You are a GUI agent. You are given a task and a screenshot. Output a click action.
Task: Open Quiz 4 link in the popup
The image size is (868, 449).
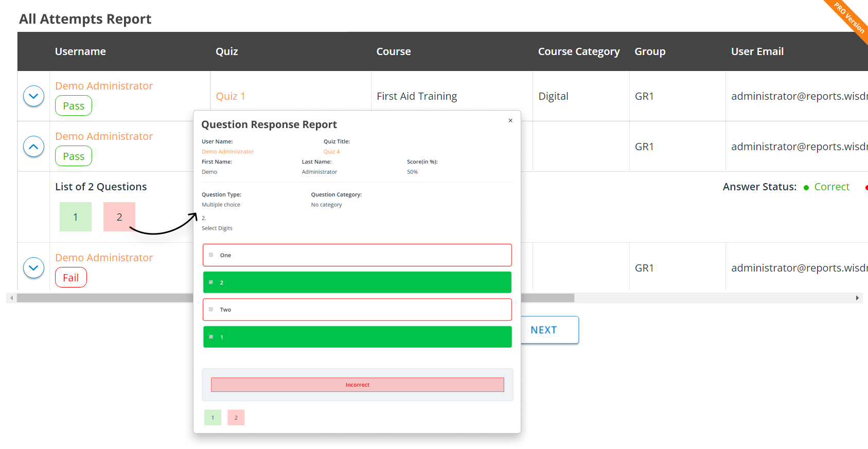[331, 152]
